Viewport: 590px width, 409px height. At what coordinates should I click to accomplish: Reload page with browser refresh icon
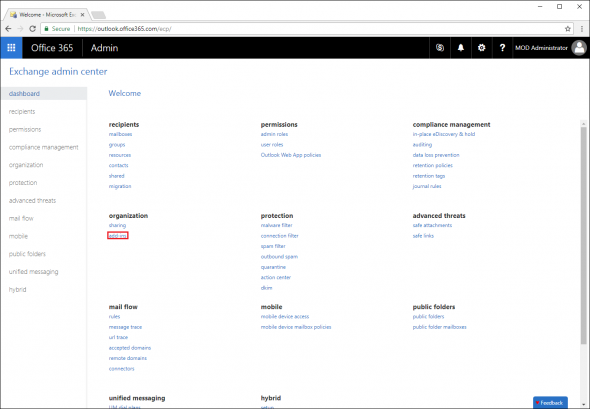pyautogui.click(x=32, y=29)
